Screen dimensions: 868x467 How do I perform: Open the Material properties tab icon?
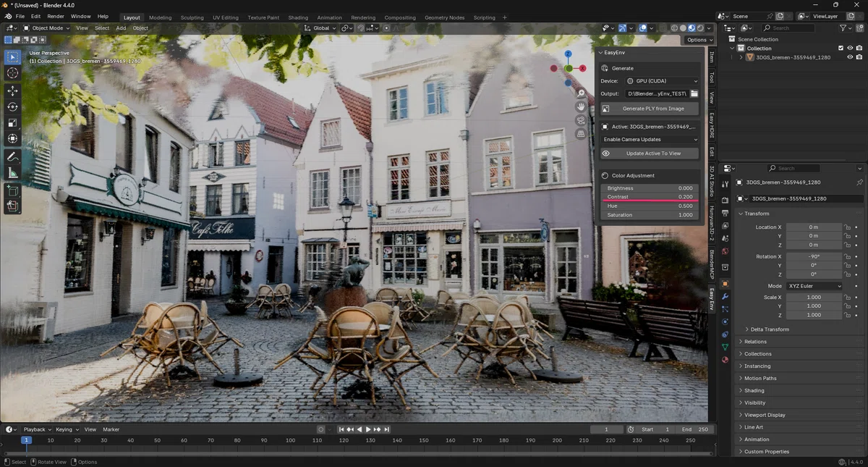click(x=725, y=360)
